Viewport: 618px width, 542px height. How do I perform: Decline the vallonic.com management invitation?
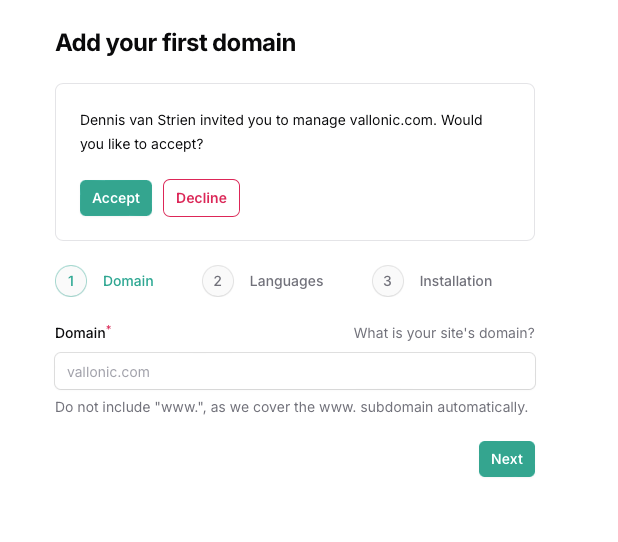(201, 198)
